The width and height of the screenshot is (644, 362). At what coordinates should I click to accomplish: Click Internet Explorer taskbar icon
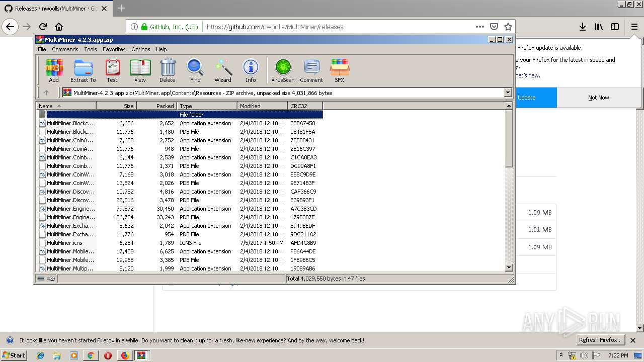[40, 355]
